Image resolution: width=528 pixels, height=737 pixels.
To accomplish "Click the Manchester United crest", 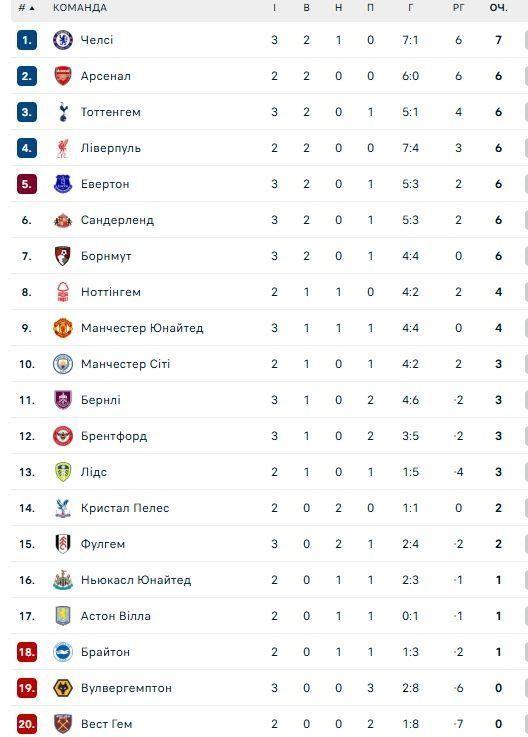I will tap(63, 328).
